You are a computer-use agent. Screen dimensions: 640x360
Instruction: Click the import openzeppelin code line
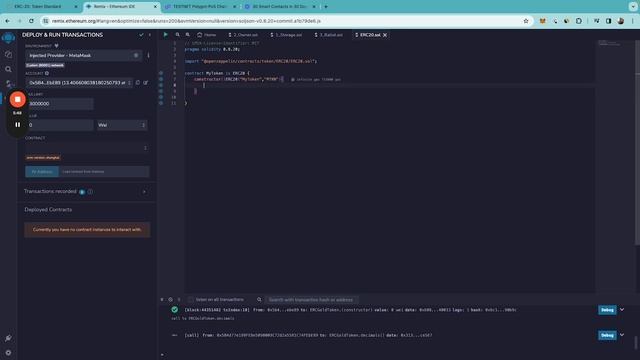coord(251,61)
